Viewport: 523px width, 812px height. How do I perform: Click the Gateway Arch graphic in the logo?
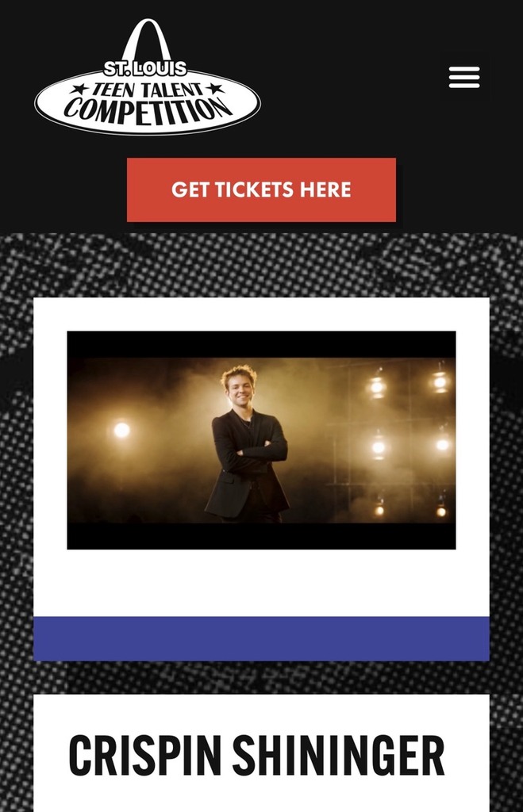click(x=147, y=40)
